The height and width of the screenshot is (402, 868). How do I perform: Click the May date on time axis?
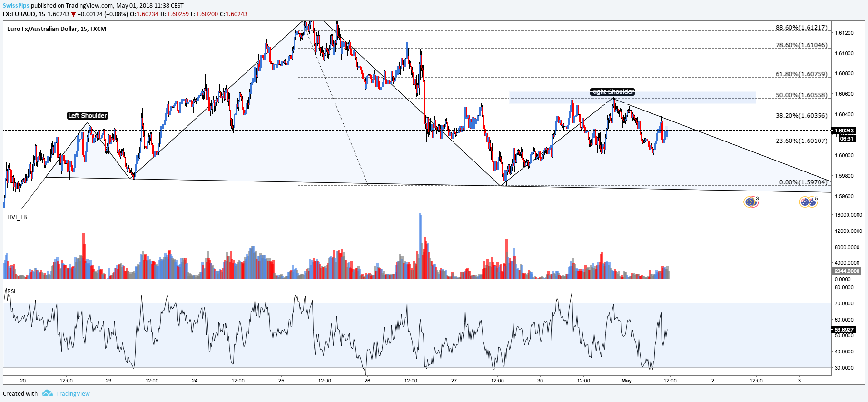click(627, 381)
